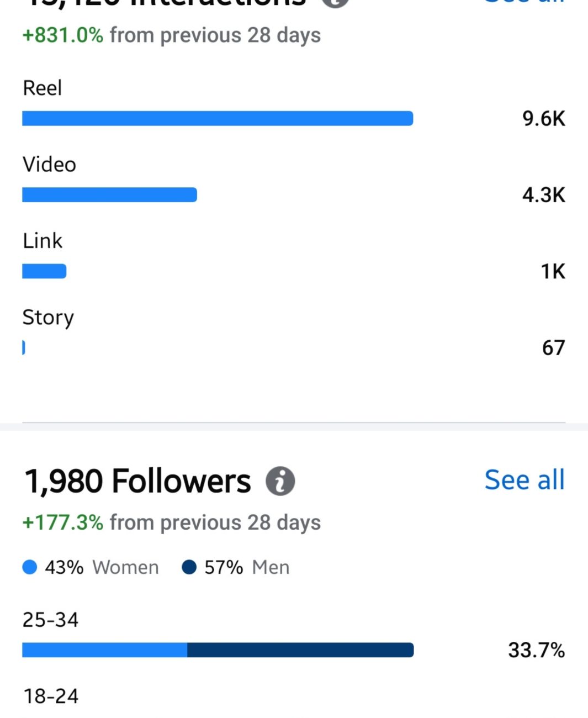The image size is (588, 718).
Task: Click the light blue Women segment of 25-34 bar
Action: click(105, 650)
